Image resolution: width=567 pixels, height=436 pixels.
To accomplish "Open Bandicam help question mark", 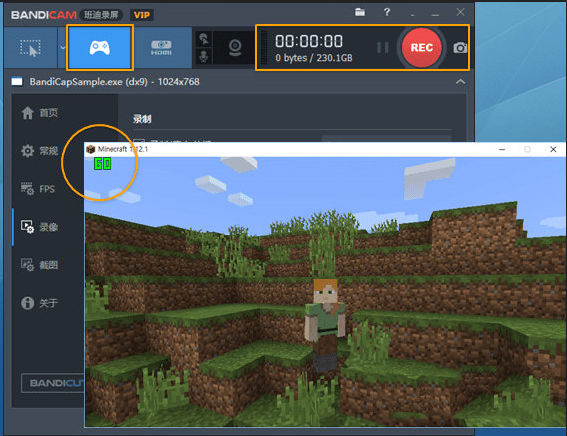I will coord(387,12).
